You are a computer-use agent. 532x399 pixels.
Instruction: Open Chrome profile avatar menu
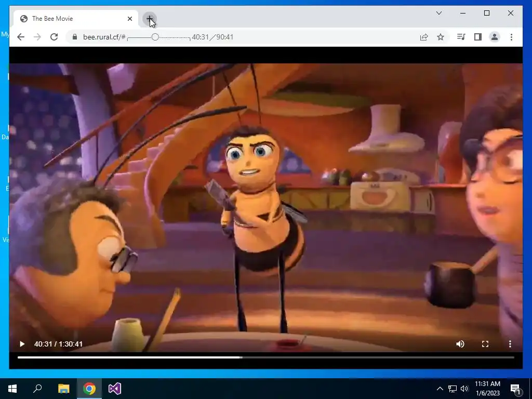pyautogui.click(x=495, y=37)
